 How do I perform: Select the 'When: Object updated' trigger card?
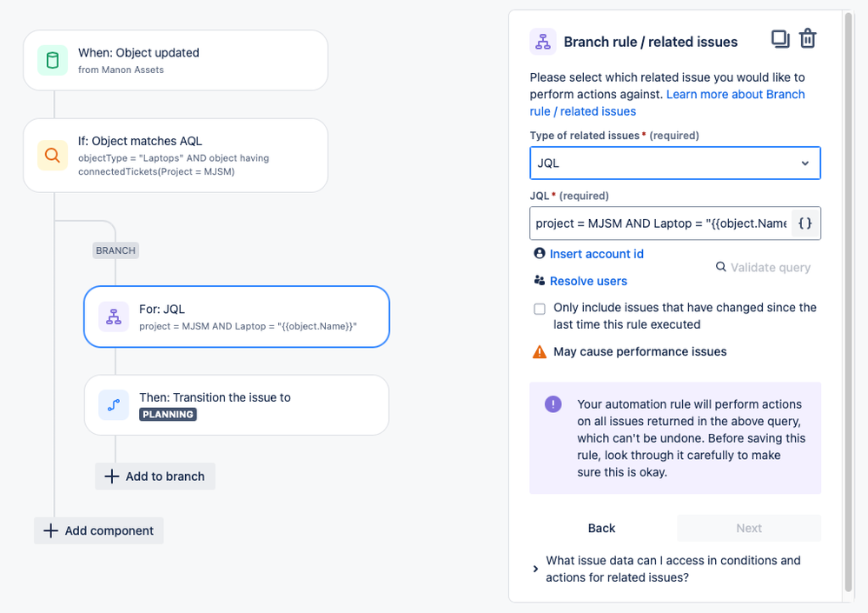176,60
